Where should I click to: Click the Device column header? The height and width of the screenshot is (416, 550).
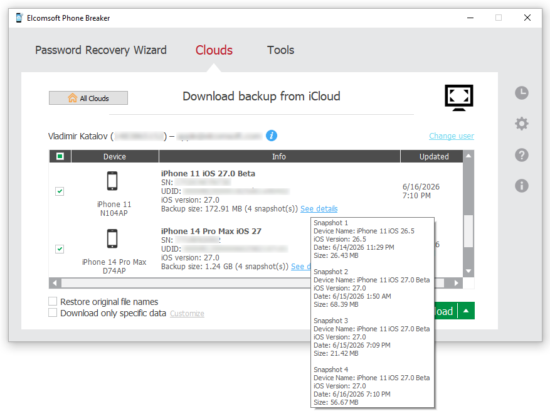tap(115, 156)
